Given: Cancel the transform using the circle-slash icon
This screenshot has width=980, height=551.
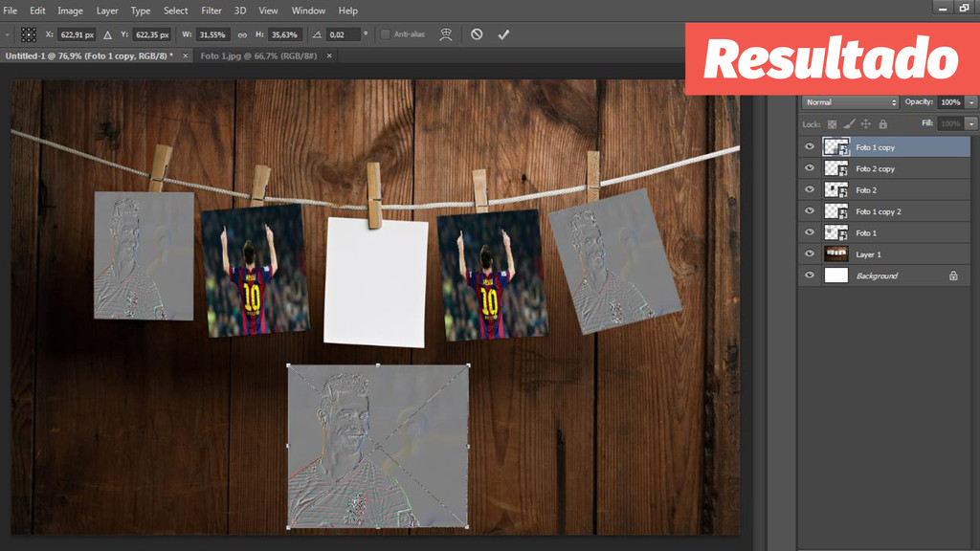Looking at the screenshot, I should click(x=477, y=34).
